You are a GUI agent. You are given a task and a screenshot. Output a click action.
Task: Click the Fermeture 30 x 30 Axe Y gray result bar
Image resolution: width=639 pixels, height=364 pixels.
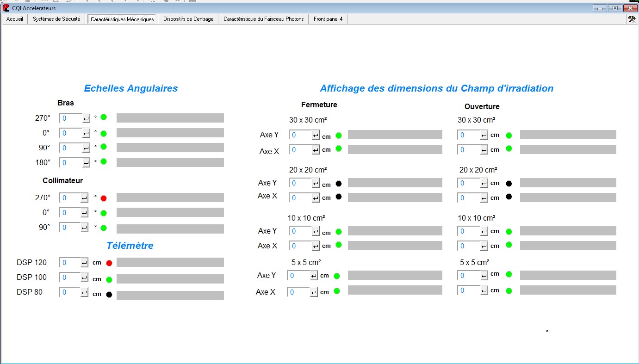[395, 135]
